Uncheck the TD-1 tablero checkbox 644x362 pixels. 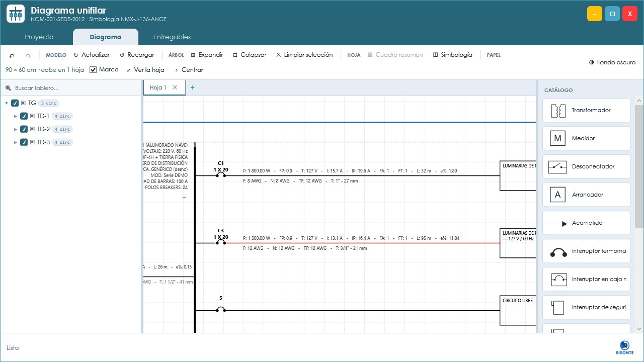pos(24,116)
